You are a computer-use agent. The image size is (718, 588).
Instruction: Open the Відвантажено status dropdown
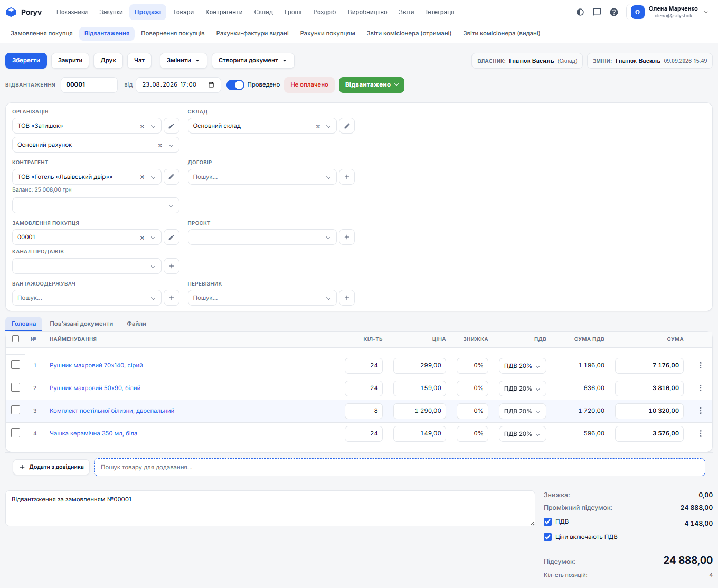[x=372, y=84]
